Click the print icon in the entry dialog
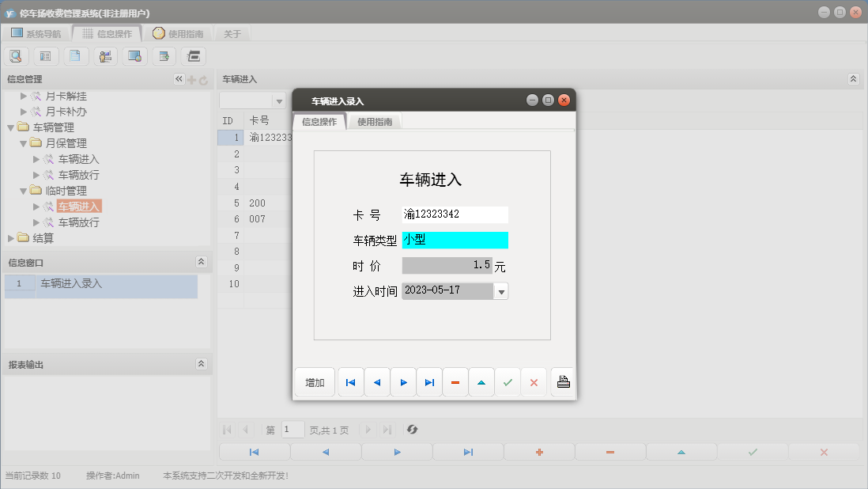Image resolution: width=868 pixels, height=489 pixels. click(x=562, y=381)
